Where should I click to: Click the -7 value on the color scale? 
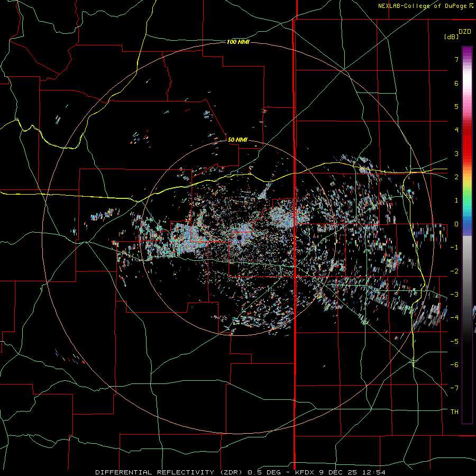coord(454,388)
